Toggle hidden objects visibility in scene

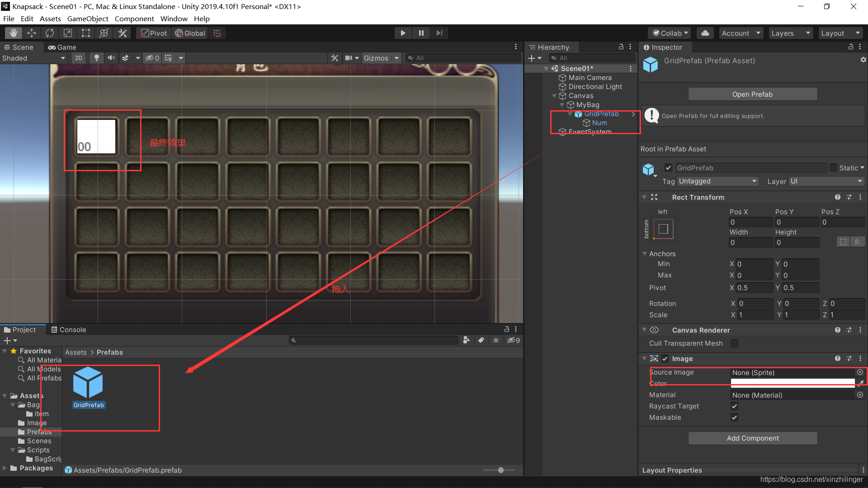tap(152, 58)
